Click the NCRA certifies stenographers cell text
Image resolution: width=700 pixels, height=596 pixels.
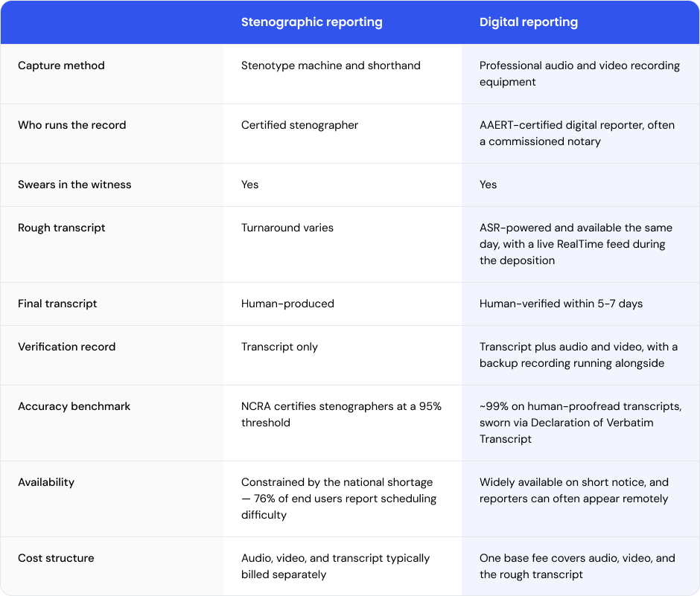[x=342, y=414]
